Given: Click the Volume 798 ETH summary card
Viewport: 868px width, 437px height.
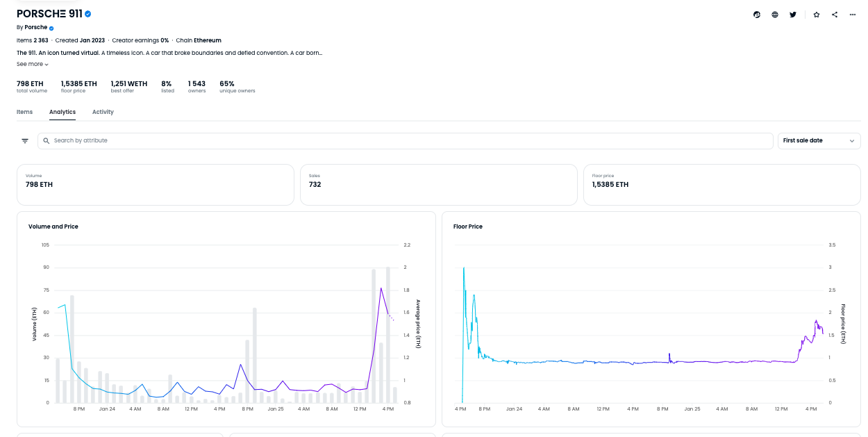Looking at the screenshot, I should [156, 185].
